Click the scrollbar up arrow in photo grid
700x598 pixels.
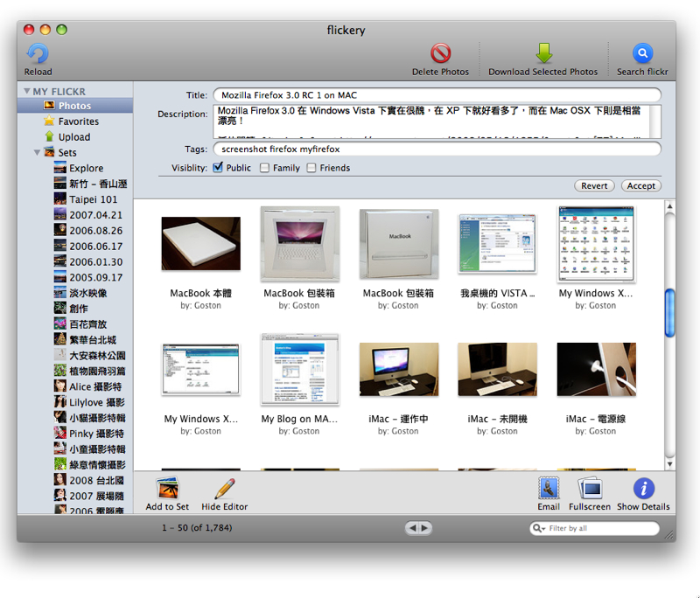pyautogui.click(x=669, y=206)
